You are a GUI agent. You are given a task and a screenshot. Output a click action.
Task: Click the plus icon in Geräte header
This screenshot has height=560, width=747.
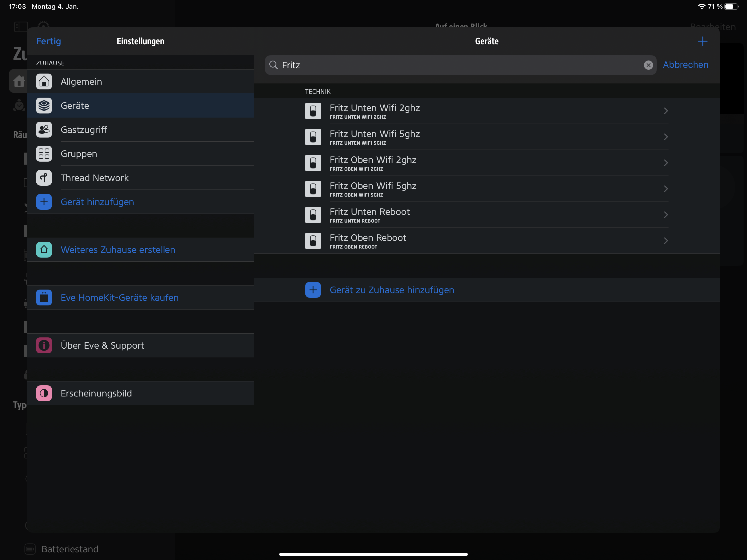coord(702,41)
